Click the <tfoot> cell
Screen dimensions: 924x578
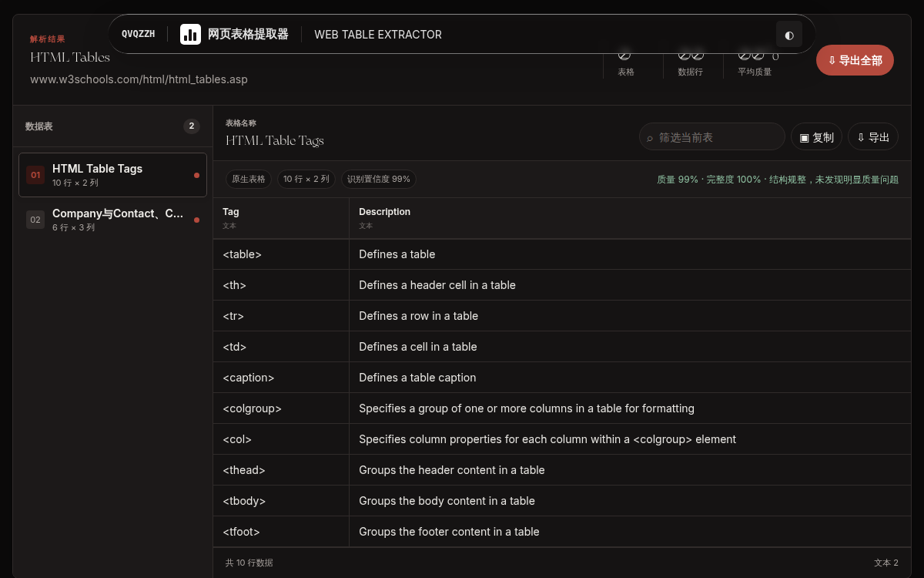click(281, 532)
